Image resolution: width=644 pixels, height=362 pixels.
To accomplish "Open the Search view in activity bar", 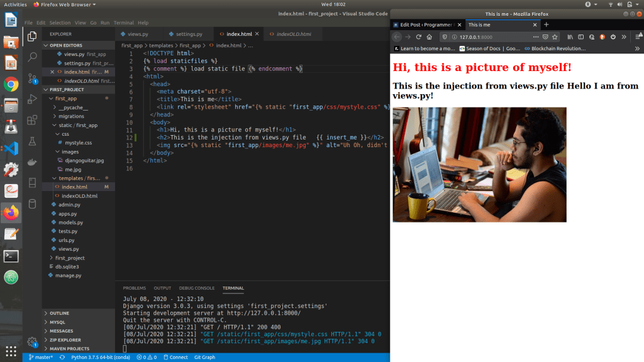I will point(32,57).
